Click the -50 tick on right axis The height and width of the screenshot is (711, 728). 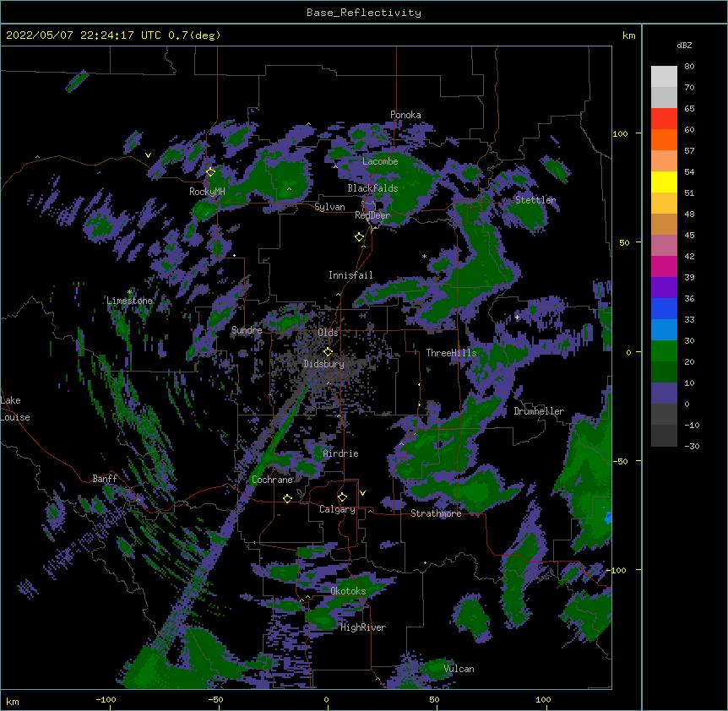click(619, 461)
